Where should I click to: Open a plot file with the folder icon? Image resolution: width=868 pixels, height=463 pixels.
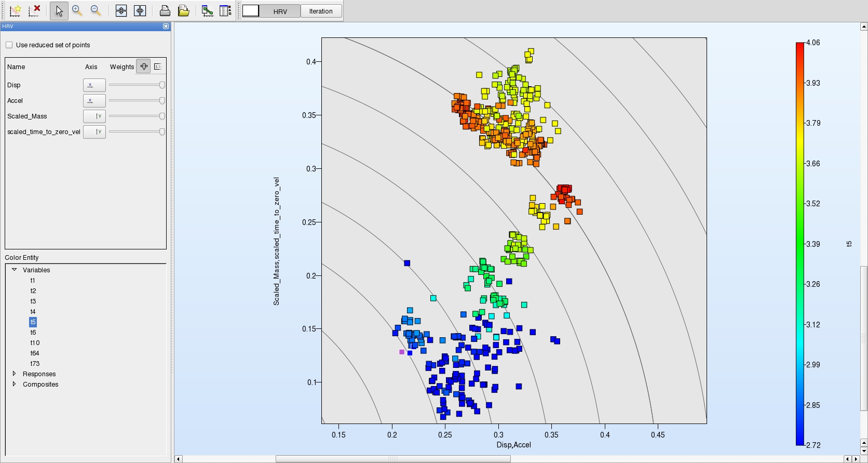tap(183, 10)
